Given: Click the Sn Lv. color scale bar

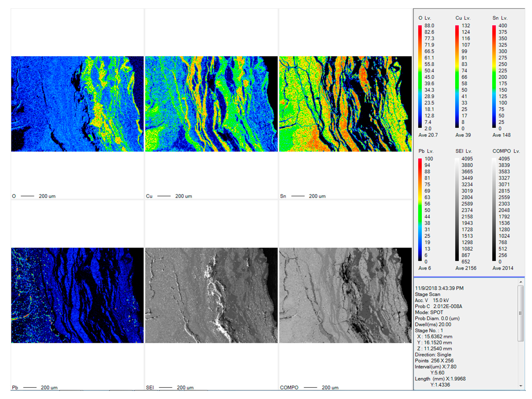Looking at the screenshot, I should 494,77.
